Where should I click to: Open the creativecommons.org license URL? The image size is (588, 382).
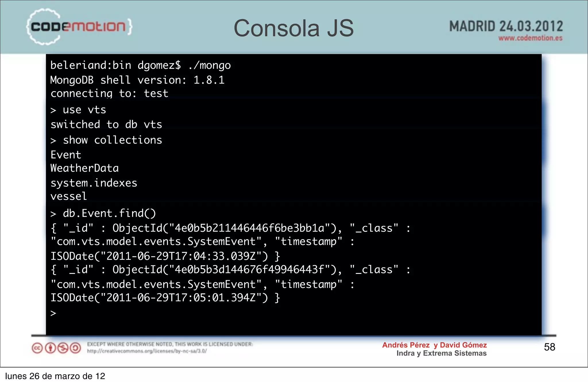click(x=147, y=351)
